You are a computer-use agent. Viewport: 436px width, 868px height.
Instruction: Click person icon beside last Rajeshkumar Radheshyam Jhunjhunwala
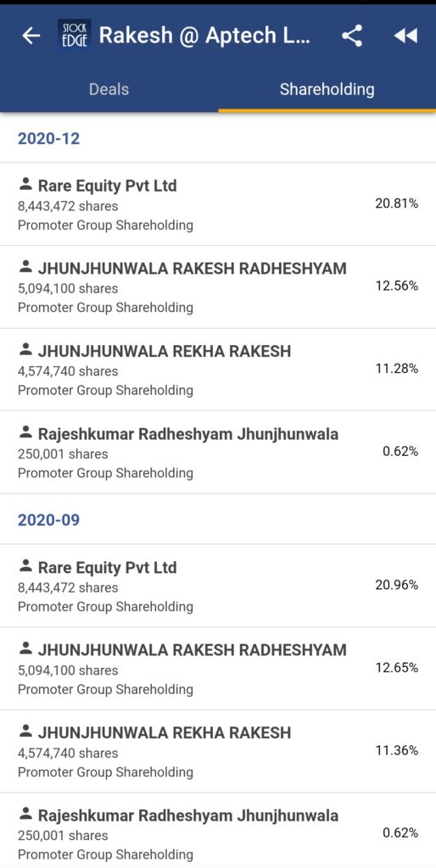pos(25,815)
